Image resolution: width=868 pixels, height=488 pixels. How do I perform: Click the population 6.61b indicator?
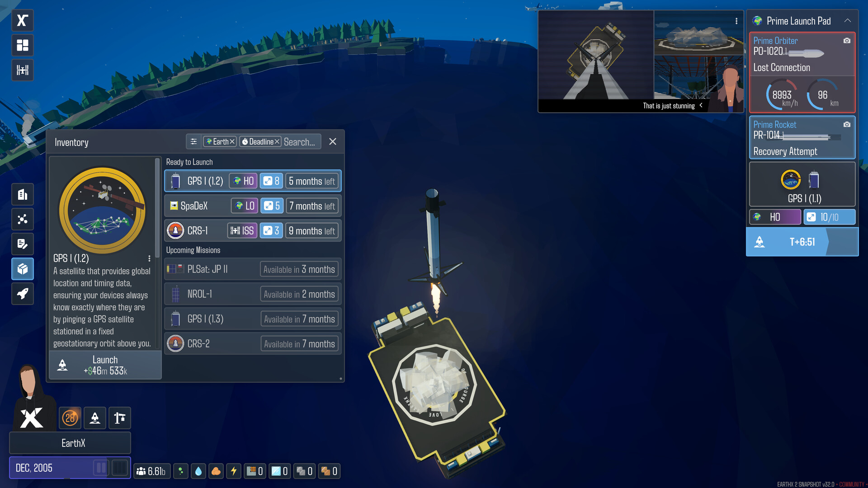(x=151, y=471)
